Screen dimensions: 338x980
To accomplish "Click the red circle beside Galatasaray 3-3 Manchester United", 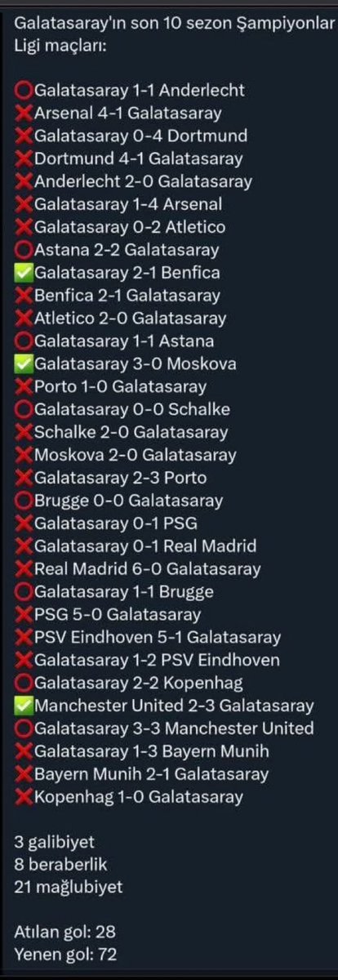I will coord(24,728).
